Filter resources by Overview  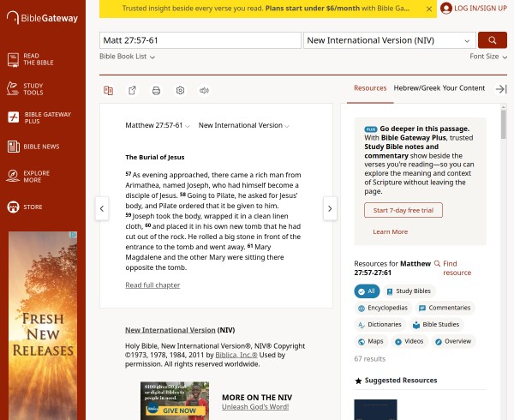pos(453,341)
